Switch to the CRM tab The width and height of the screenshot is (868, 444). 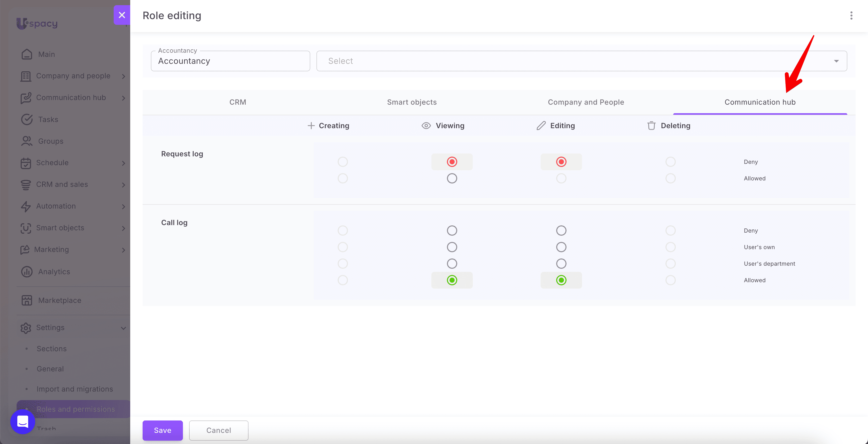click(x=238, y=102)
